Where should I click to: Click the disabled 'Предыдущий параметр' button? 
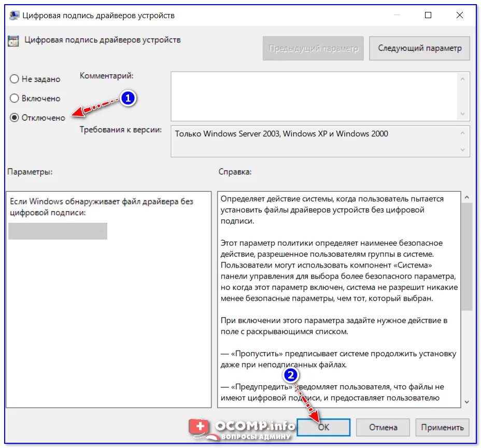coord(313,48)
